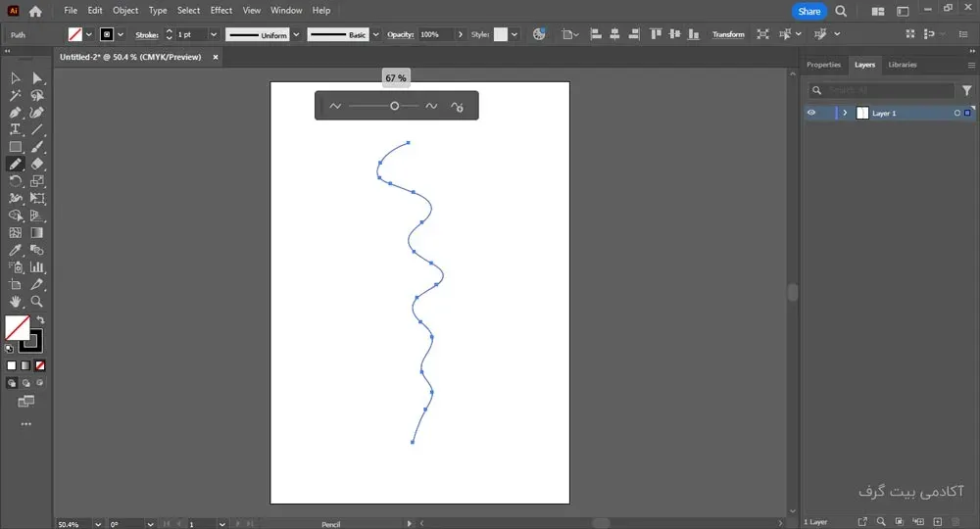The width and height of the screenshot is (980, 529).
Task: Pick the Mesh tool
Action: [15, 232]
